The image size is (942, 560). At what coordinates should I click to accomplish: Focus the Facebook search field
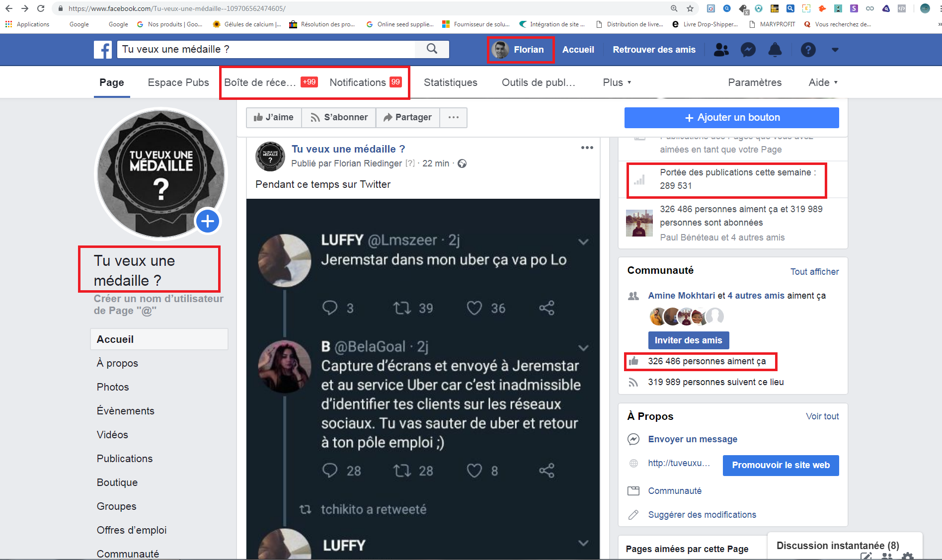(266, 49)
